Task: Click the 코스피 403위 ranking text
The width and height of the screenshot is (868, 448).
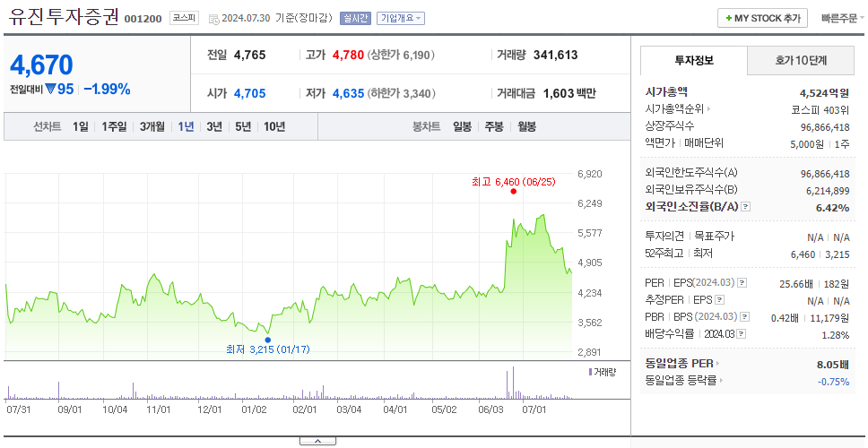Action: pos(820,109)
